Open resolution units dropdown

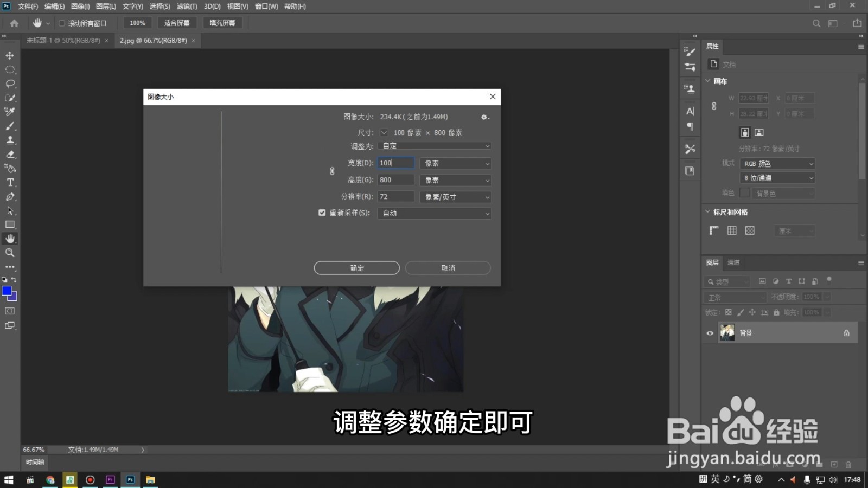[x=455, y=197]
